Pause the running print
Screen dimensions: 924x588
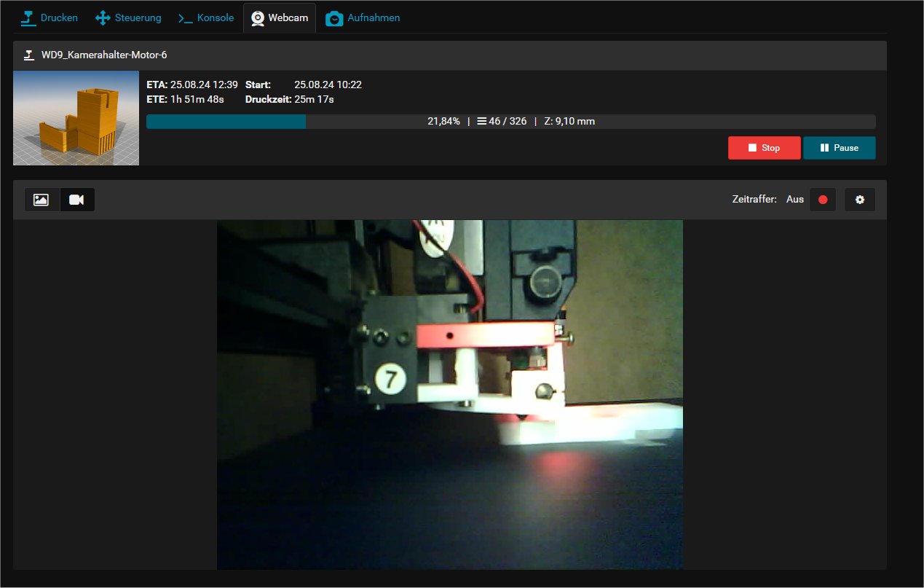pos(839,148)
